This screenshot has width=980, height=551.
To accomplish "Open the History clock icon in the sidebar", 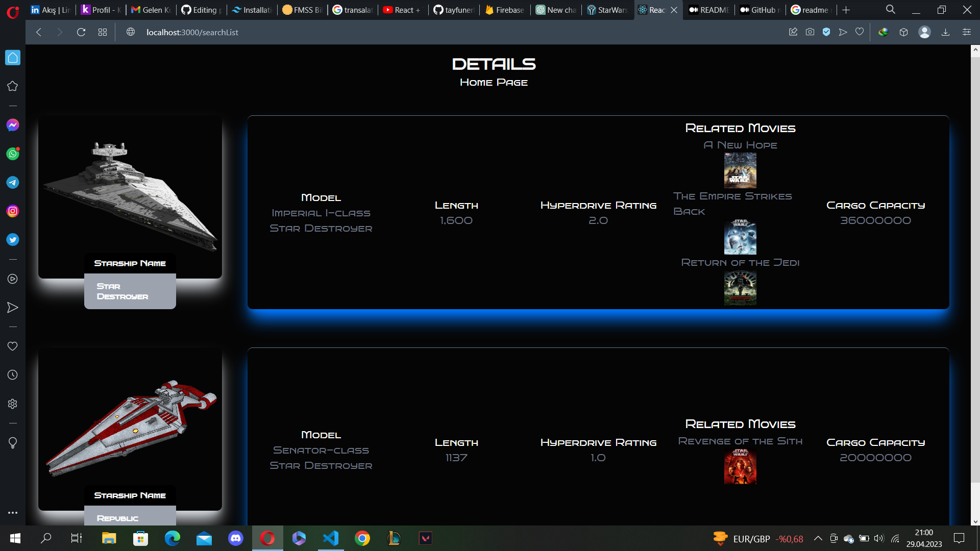I will click(x=13, y=375).
